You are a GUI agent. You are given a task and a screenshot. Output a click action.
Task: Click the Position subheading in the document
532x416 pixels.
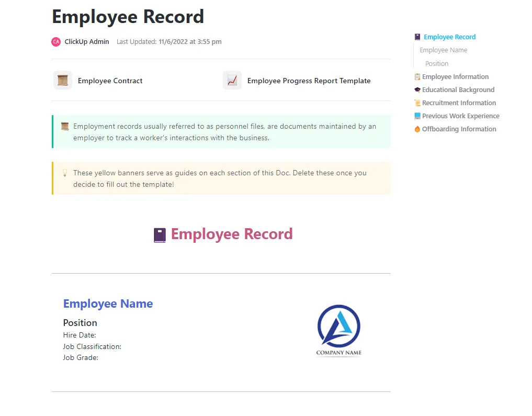[80, 323]
